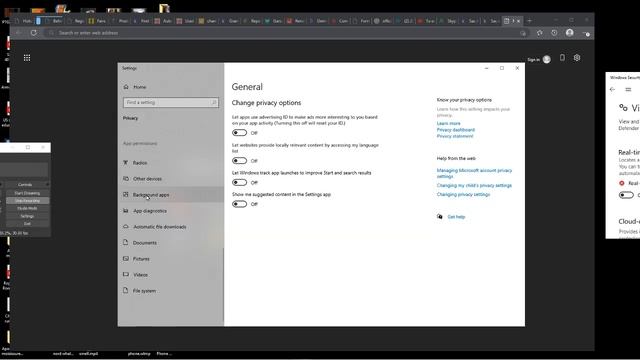Open Changing my child's privacy settings link
Viewport: 640px width, 360px height.
coord(474,185)
